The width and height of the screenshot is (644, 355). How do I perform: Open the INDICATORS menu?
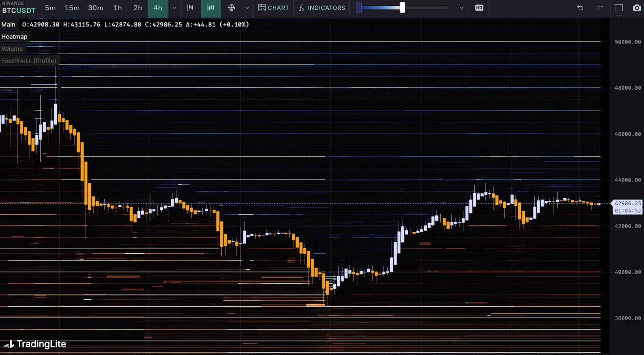pos(322,8)
